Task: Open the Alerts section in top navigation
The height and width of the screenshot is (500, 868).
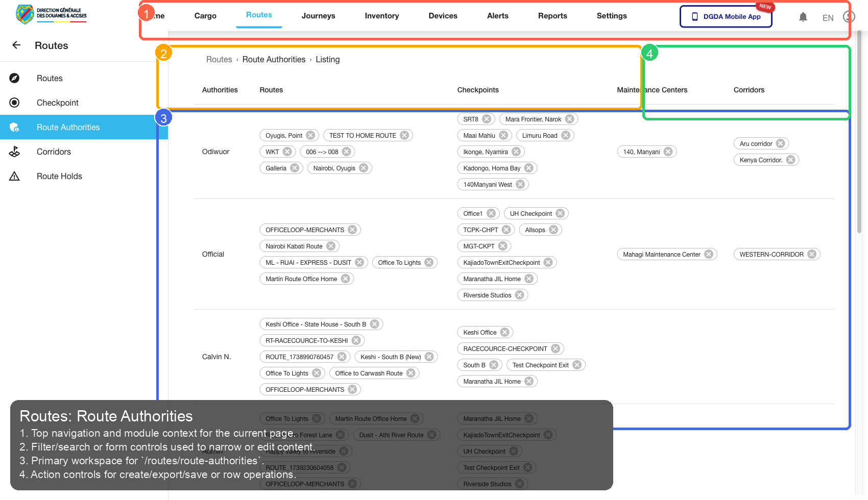Action: 497,16
